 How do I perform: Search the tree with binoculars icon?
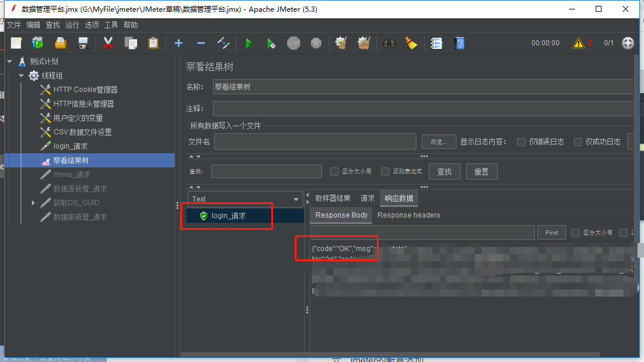[389, 43]
